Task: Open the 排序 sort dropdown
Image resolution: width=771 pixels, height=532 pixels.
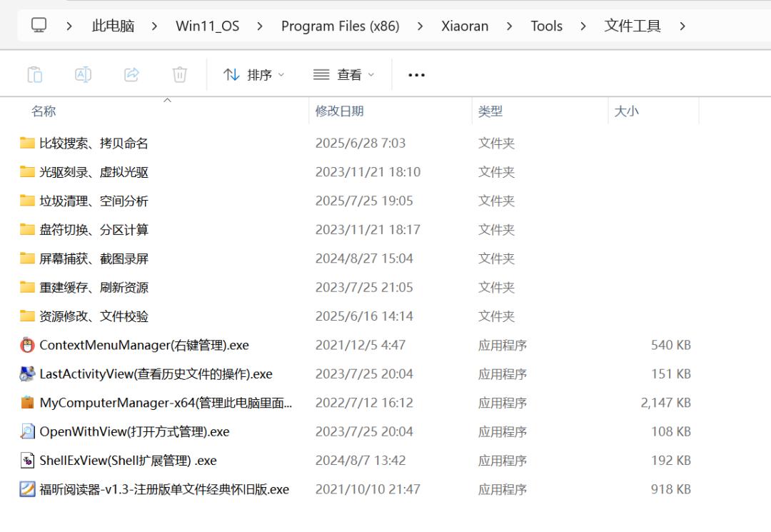Action: tap(253, 74)
